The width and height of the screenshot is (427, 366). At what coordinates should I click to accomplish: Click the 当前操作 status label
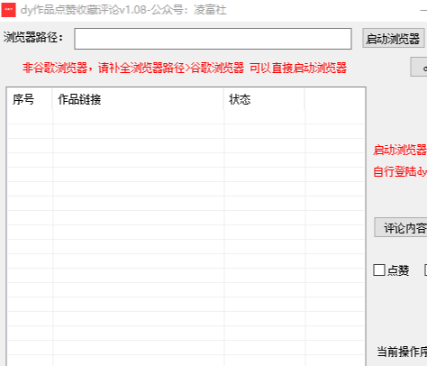(x=402, y=351)
